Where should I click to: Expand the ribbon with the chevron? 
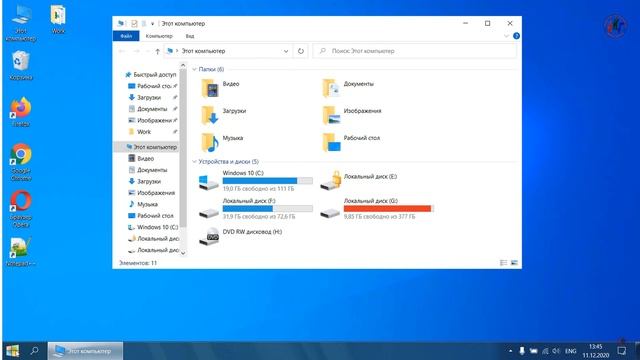506,36
